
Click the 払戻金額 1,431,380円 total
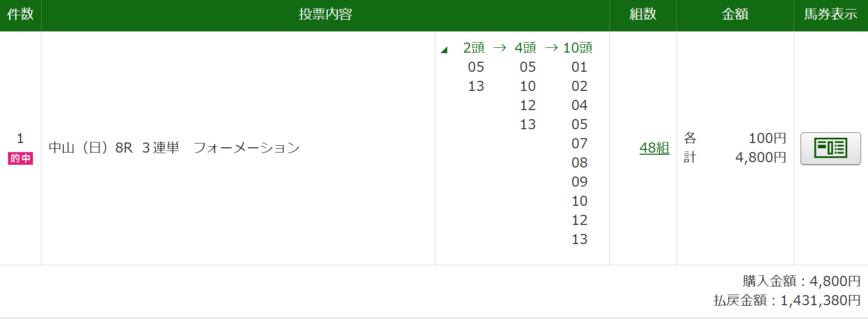point(786,300)
